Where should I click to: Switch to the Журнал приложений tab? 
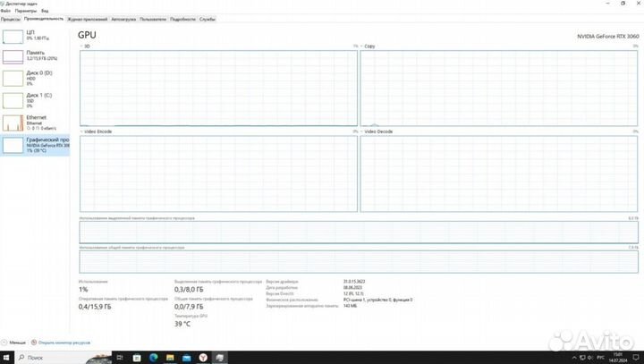click(88, 20)
